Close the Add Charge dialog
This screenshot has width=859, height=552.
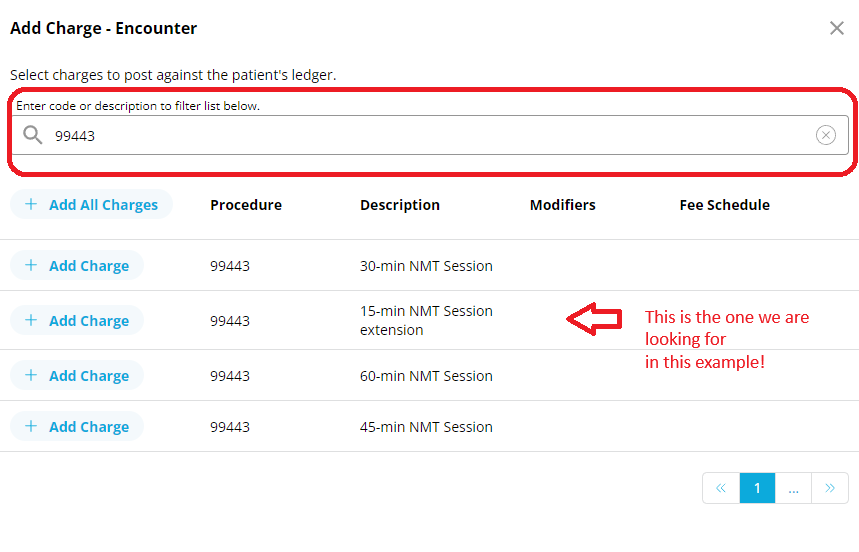coord(837,28)
